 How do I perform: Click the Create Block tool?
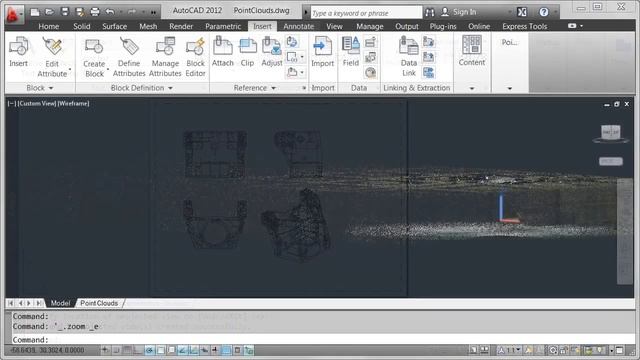94,57
